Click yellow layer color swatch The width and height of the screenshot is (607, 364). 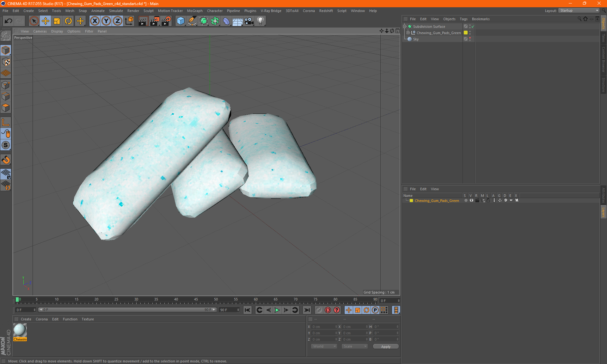point(411,201)
